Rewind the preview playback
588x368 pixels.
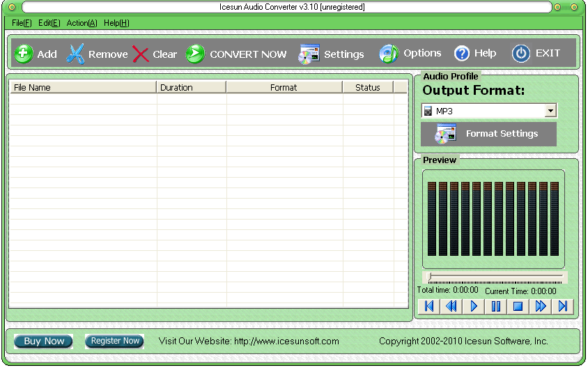click(x=451, y=307)
